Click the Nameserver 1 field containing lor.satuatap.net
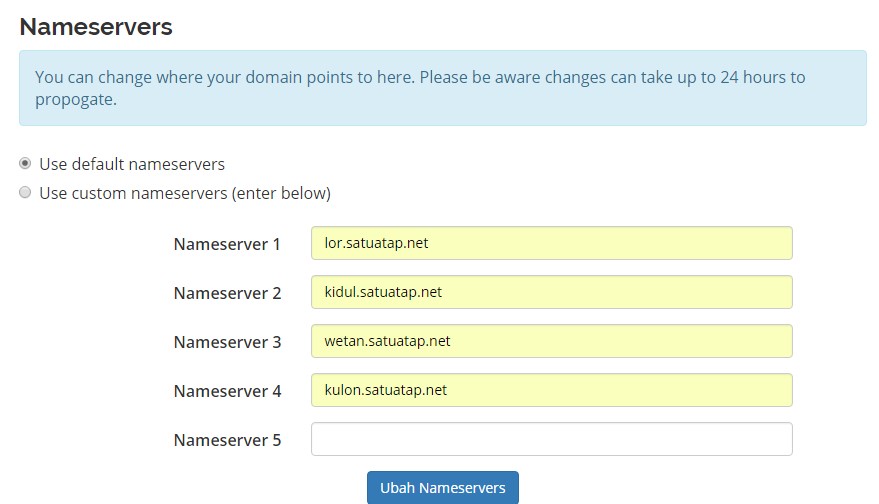 click(551, 243)
